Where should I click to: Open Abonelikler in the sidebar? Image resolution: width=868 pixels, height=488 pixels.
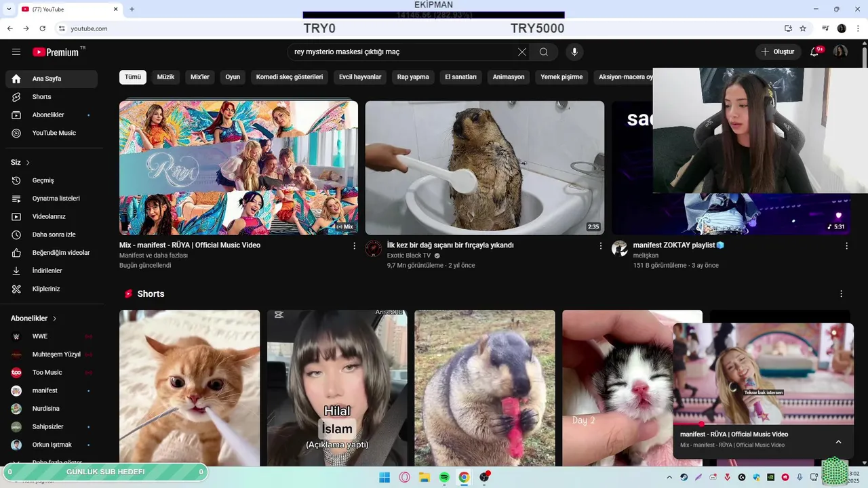[52, 115]
